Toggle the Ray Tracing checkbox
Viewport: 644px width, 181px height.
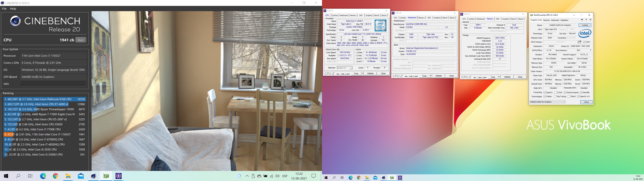coord(555,97)
